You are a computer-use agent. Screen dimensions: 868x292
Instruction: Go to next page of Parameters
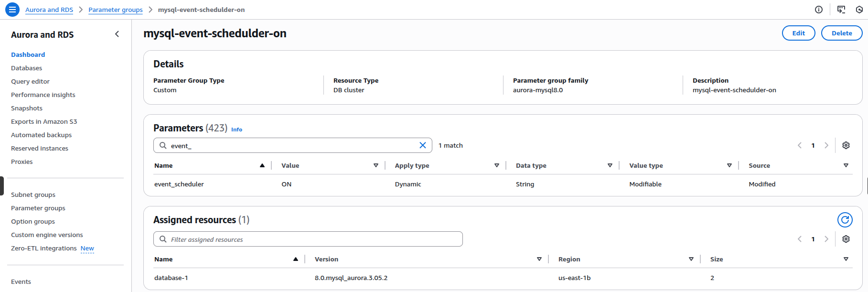click(826, 145)
